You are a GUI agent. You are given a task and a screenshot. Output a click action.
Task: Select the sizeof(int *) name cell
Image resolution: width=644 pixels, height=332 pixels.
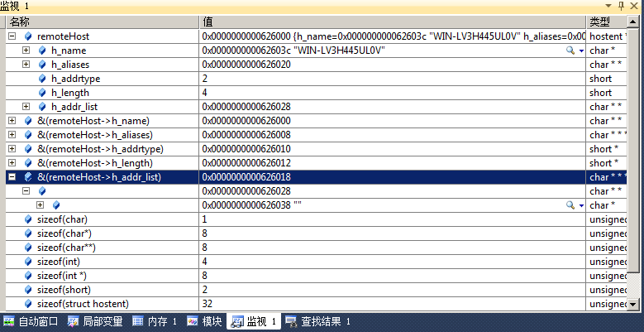click(103, 275)
